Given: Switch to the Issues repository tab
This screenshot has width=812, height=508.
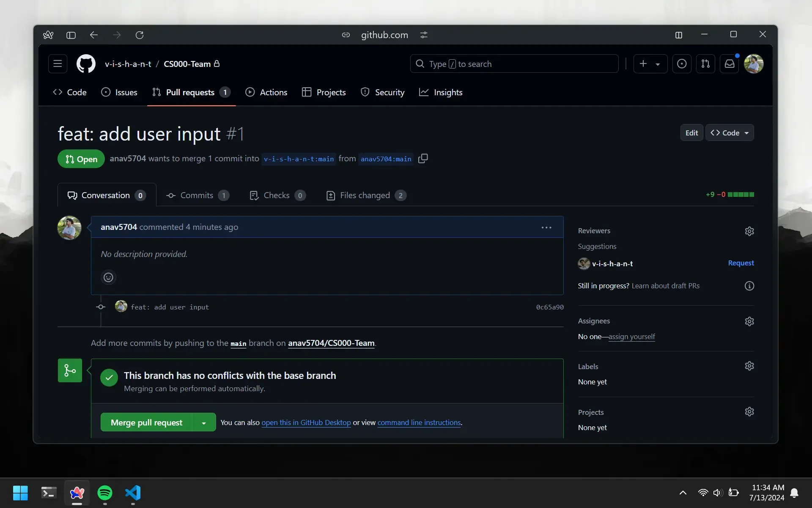Looking at the screenshot, I should point(119,92).
